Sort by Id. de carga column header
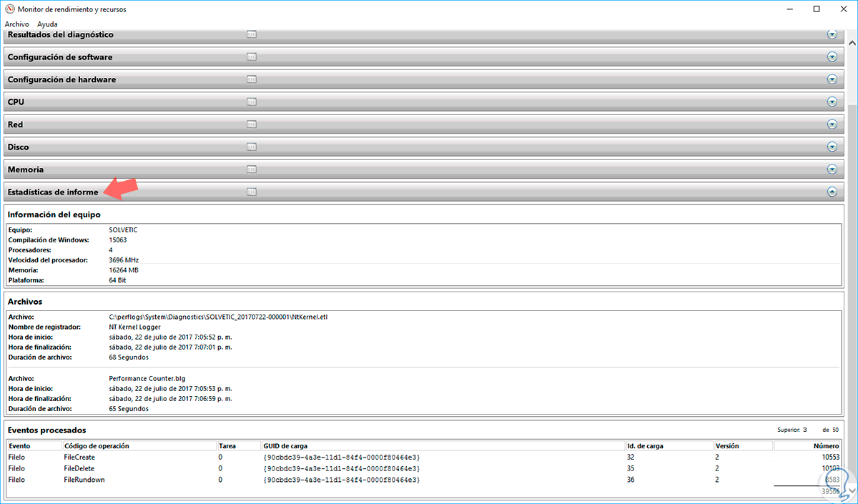This screenshot has width=858, height=504. [x=669, y=445]
